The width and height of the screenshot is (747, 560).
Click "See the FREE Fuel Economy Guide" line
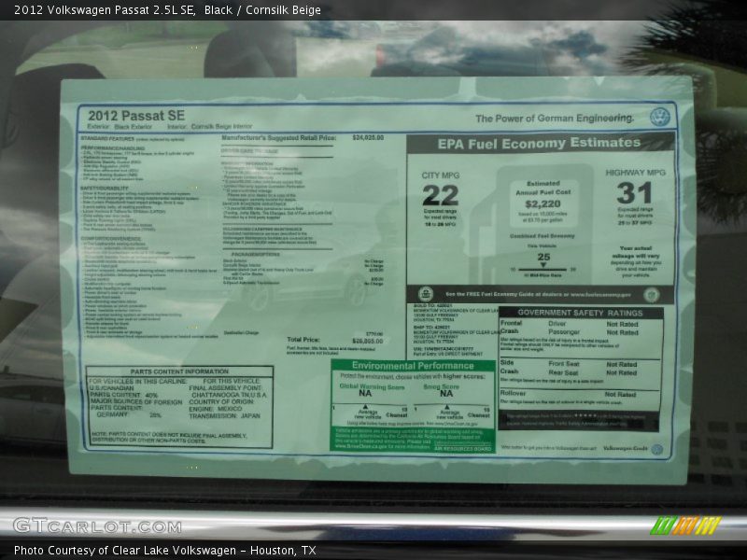(x=538, y=295)
